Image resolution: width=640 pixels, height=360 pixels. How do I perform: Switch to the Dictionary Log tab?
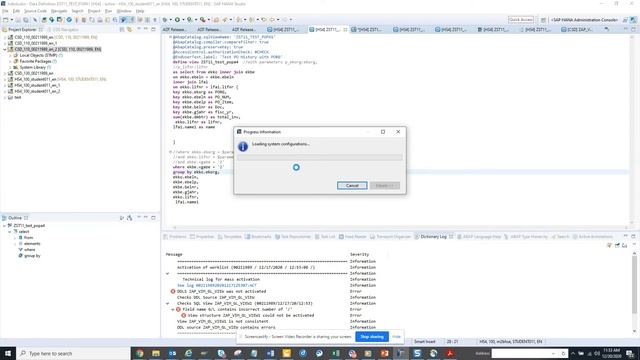point(433,237)
